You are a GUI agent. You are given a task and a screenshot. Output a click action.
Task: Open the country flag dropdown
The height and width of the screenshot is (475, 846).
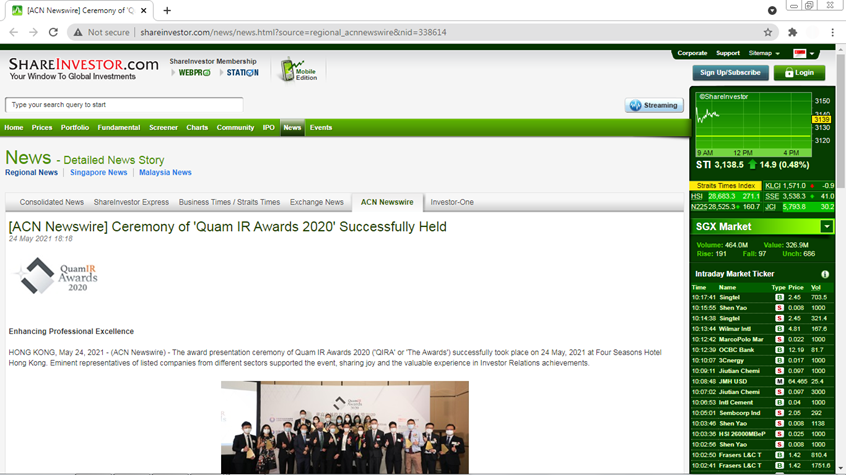tap(803, 53)
